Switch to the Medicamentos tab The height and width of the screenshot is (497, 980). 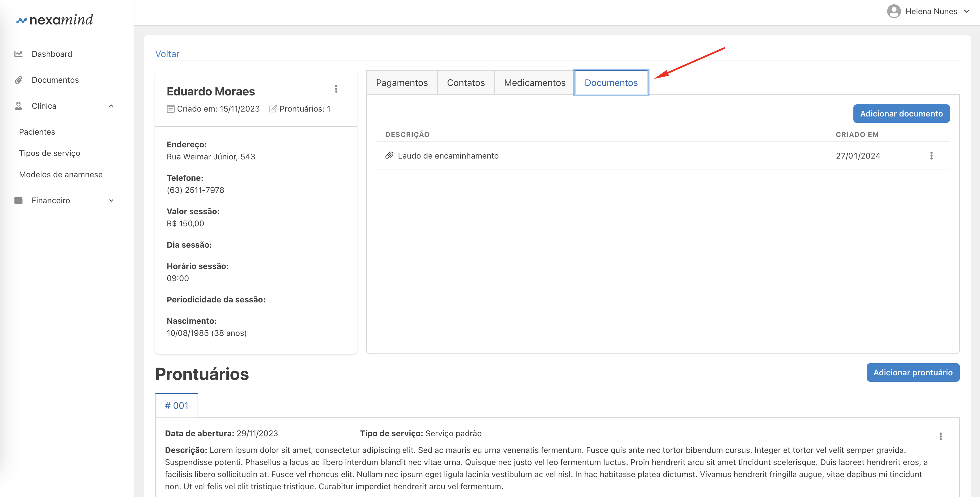(x=534, y=82)
